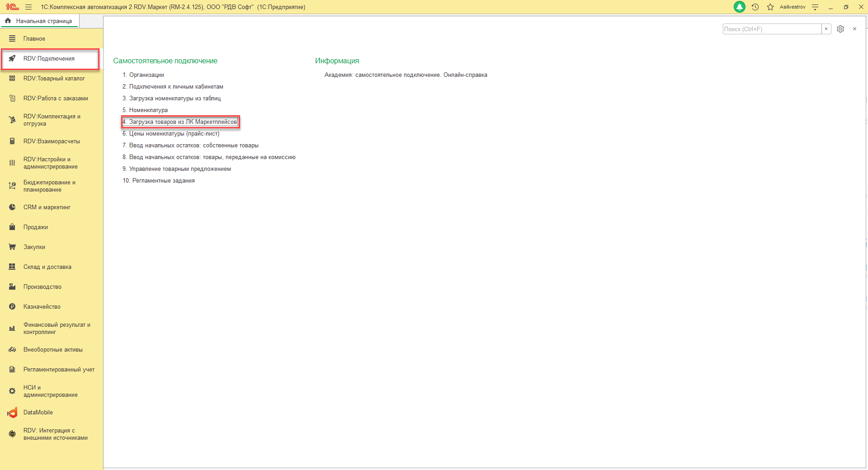Open the history clock icon
Image resolution: width=868 pixels, height=470 pixels.
coord(755,7)
